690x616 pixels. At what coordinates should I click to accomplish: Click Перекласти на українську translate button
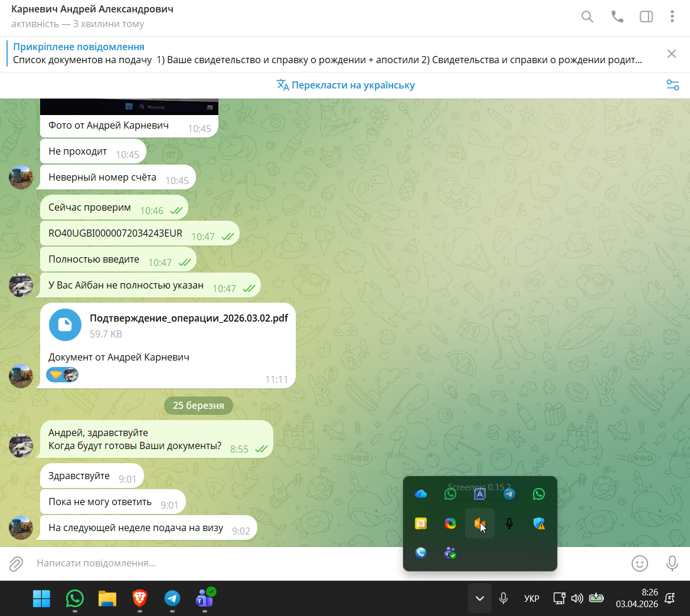click(x=345, y=85)
